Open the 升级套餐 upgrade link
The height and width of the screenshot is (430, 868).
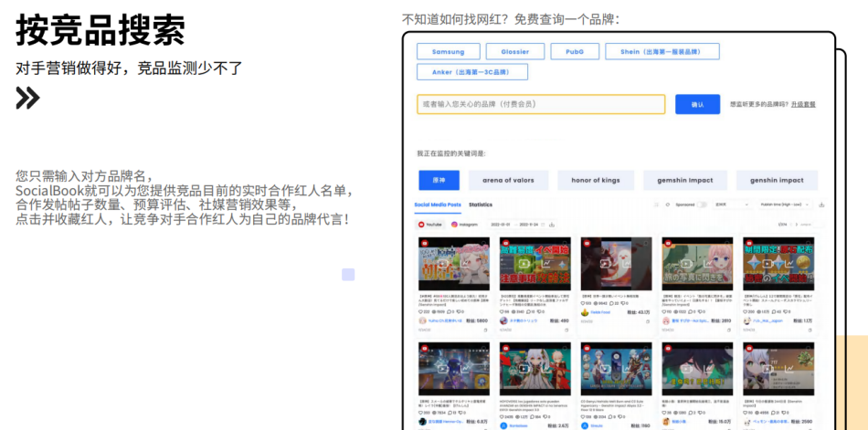pos(803,104)
